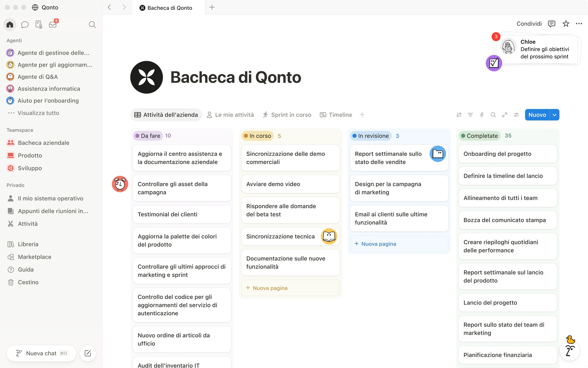Click the Da fare status label
Screen dimensions: 588x368
pos(148,136)
